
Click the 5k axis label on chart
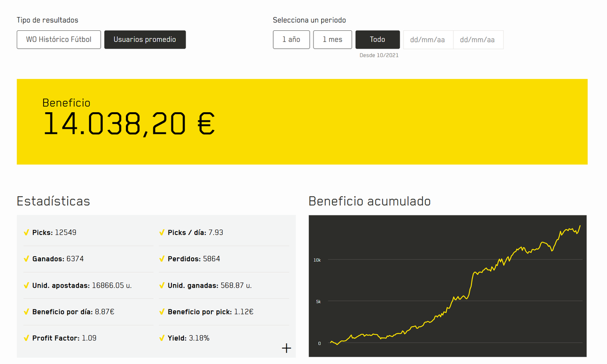coord(318,302)
